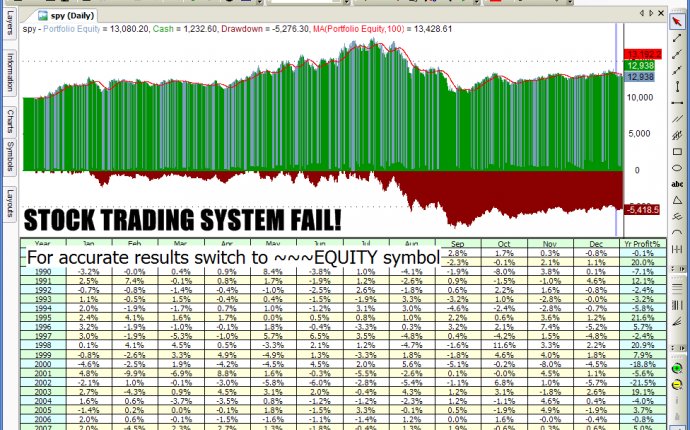Select the arrow pointer tool
690x430 pixels.
pyautogui.click(x=677, y=21)
